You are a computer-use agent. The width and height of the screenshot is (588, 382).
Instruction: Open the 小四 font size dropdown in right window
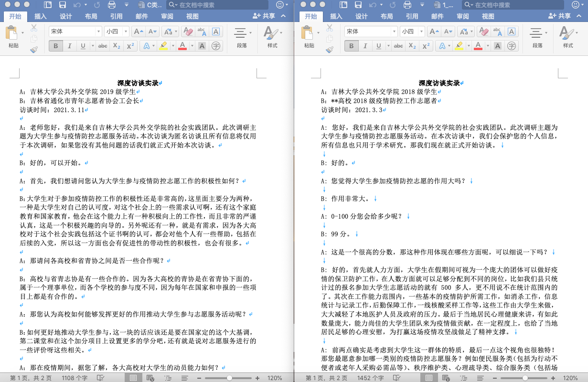412,32
